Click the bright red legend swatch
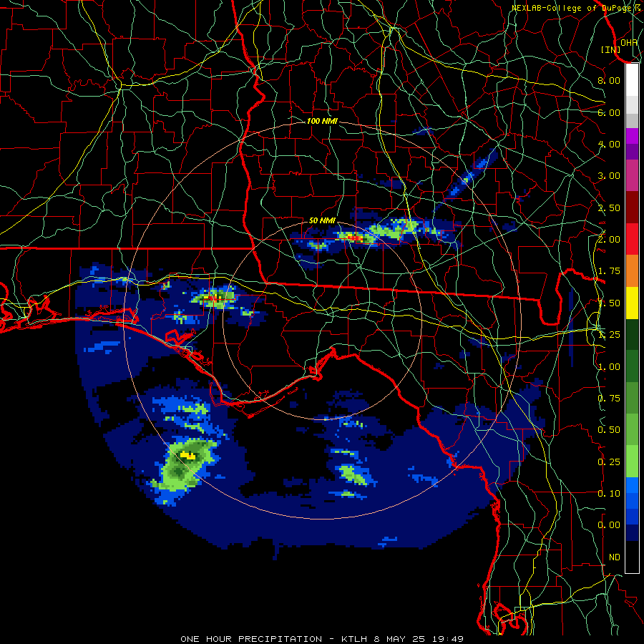Image resolution: width=644 pixels, height=644 pixels. (x=632, y=240)
